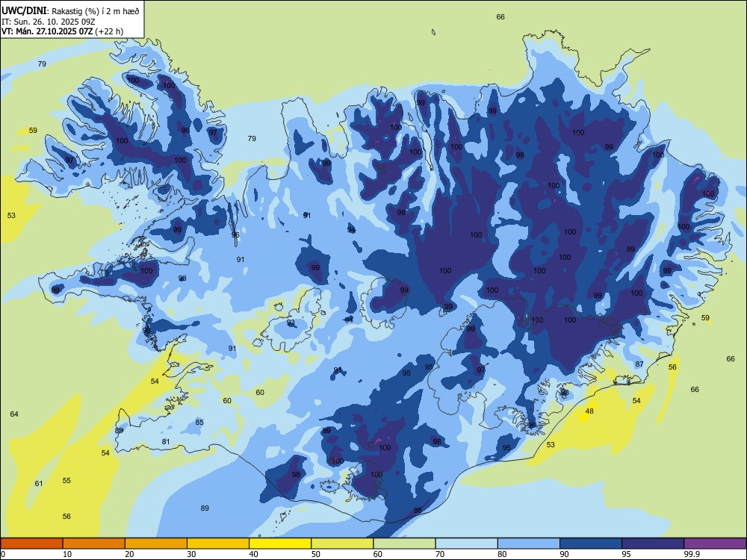Image resolution: width=747 pixels, height=560 pixels.
Task: Select the orange 10–20 legend color block
Action: 94,544
